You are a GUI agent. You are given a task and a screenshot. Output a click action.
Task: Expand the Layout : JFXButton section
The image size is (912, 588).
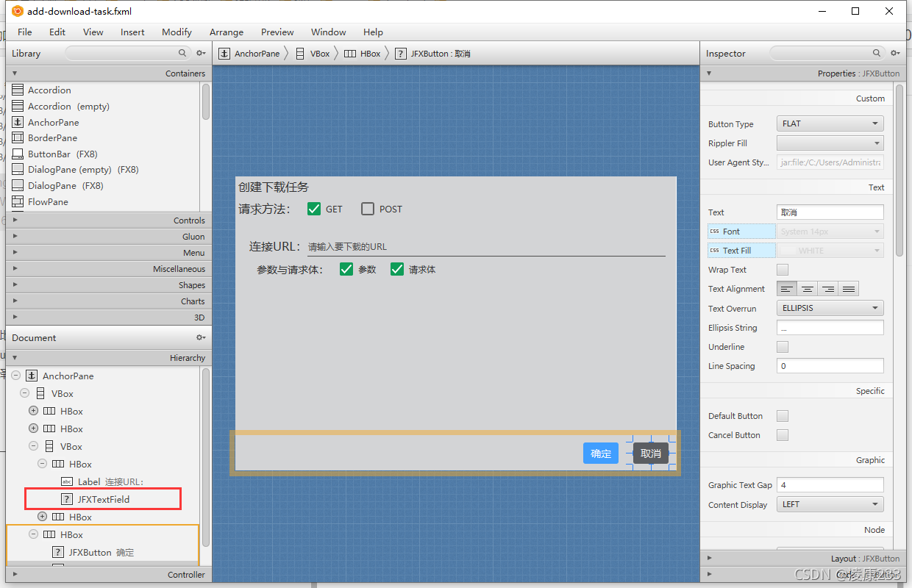pos(802,559)
